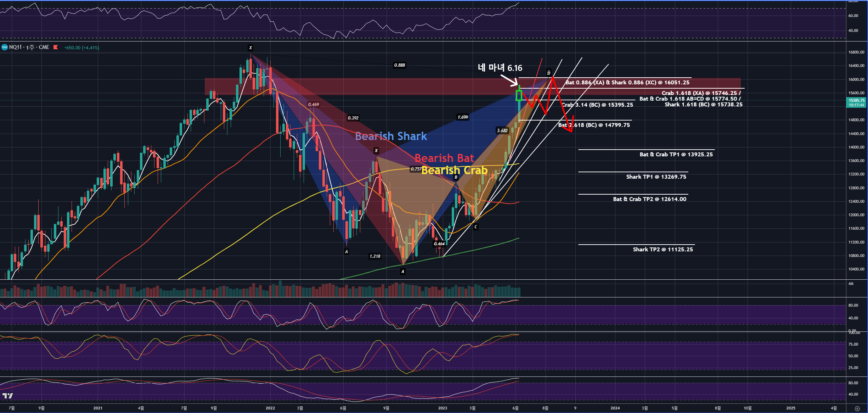The height and width of the screenshot is (413, 868).
Task: Click the current price label 15385.75 on the price axis
Action: point(856,100)
